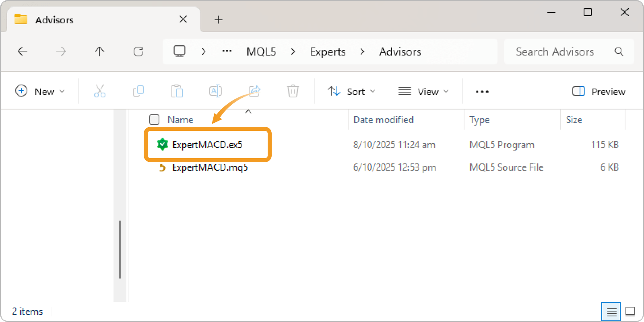644x322 pixels.
Task: Switch to large thumbnails view layout
Action: [630, 312]
